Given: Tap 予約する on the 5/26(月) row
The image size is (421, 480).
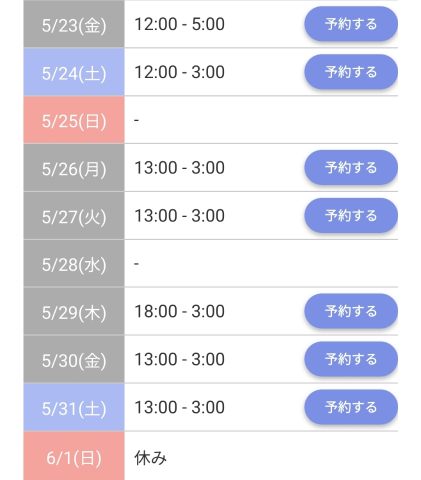Looking at the screenshot, I should (x=351, y=168).
